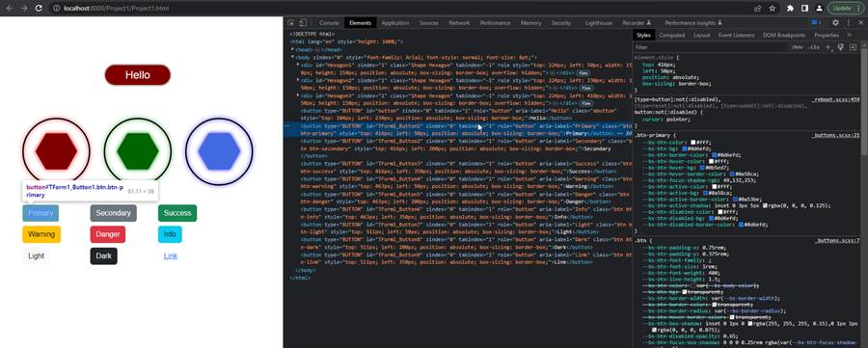Open color picker for --bs-btn-bg swatch
The width and height of the screenshot is (868, 348).
(685, 148)
